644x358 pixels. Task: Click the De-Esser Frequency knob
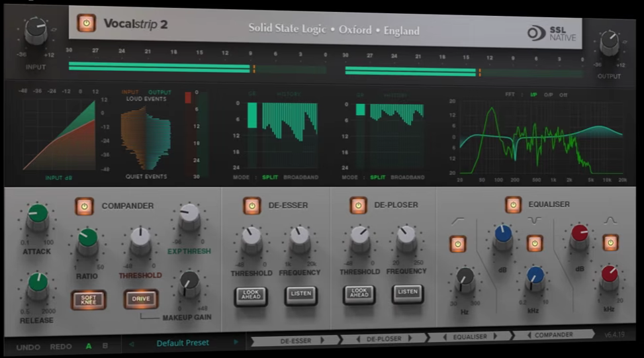click(300, 238)
